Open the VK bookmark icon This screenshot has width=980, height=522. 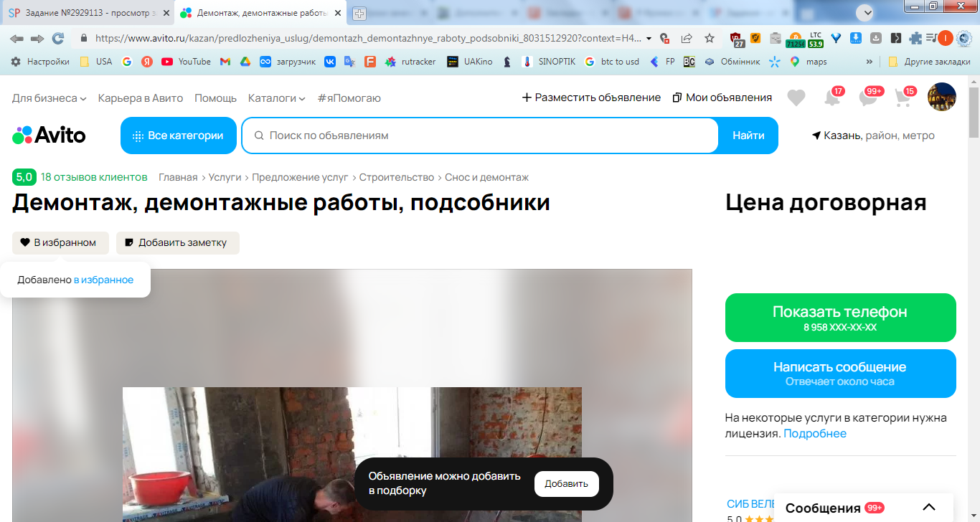tap(330, 62)
